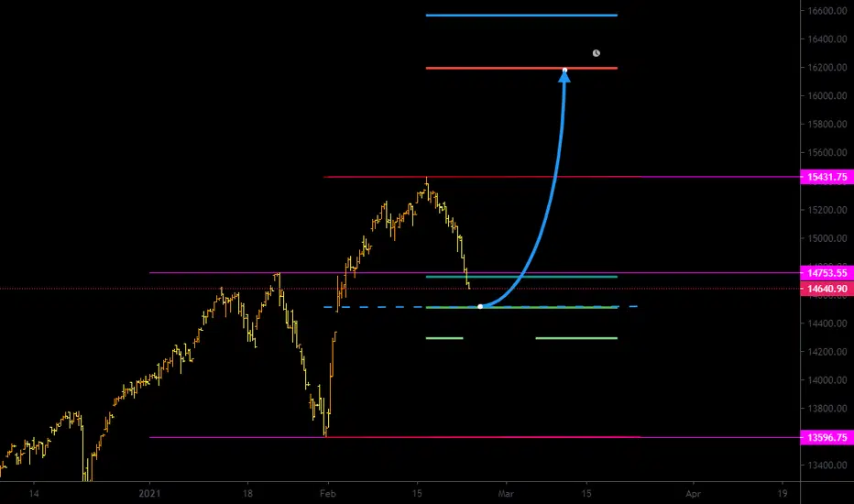
Task: Click the 16200.00 price axis value
Action: tap(827, 68)
